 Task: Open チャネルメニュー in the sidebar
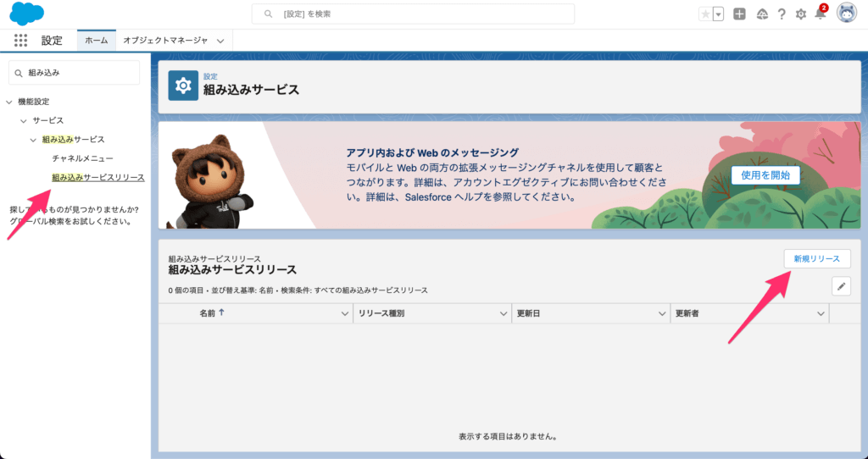[82, 158]
